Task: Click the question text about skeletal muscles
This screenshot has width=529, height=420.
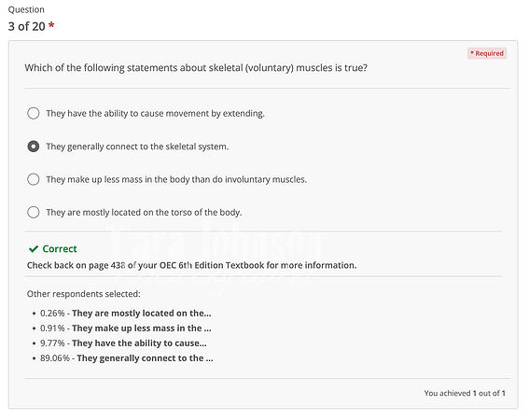Action: tap(196, 68)
